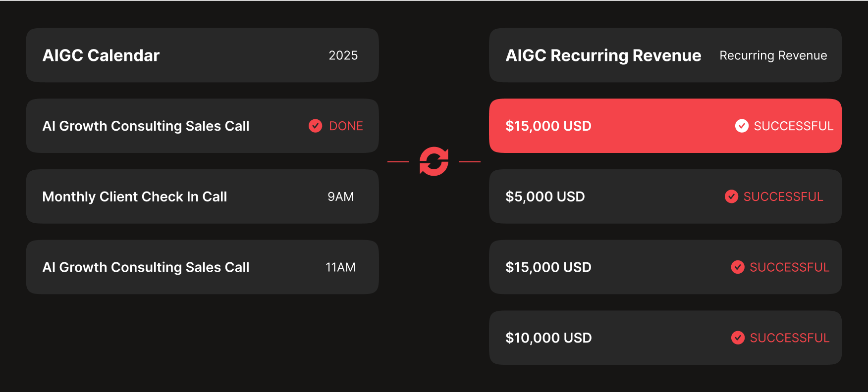This screenshot has width=868, height=392.
Task: Select the 11AM time label
Action: 340,267
